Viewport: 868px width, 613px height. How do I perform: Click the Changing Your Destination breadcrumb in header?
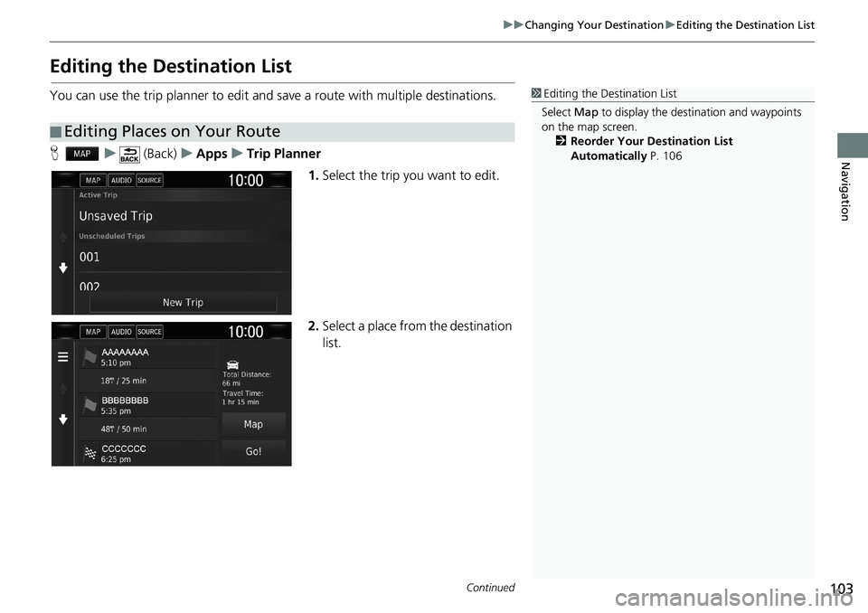593,25
